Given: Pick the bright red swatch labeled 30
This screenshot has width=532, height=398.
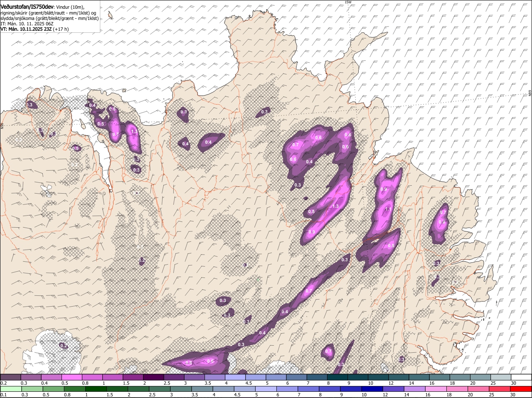Looking at the screenshot, I should 522,389.
